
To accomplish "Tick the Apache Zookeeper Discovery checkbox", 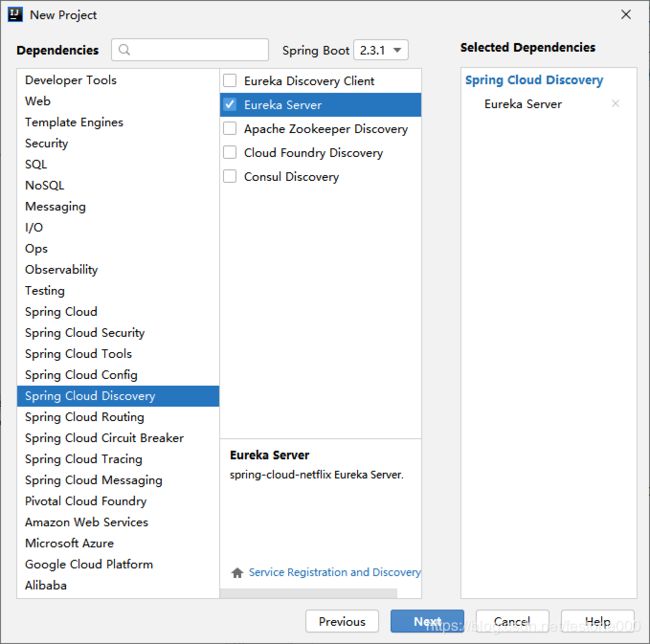I will (x=230, y=128).
